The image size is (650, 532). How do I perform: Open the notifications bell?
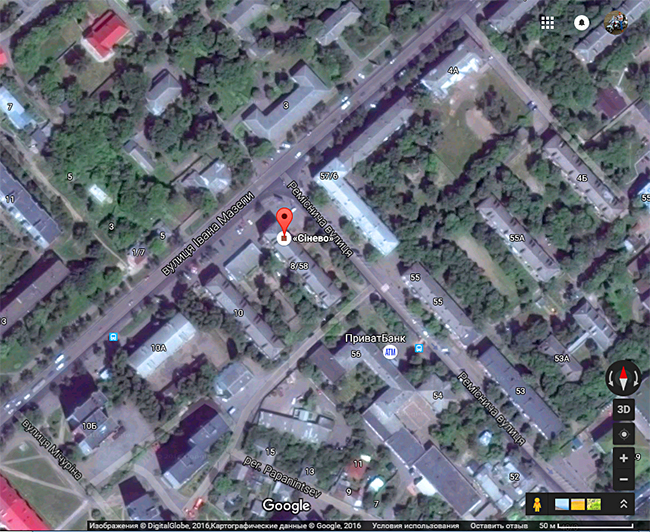pos(581,22)
